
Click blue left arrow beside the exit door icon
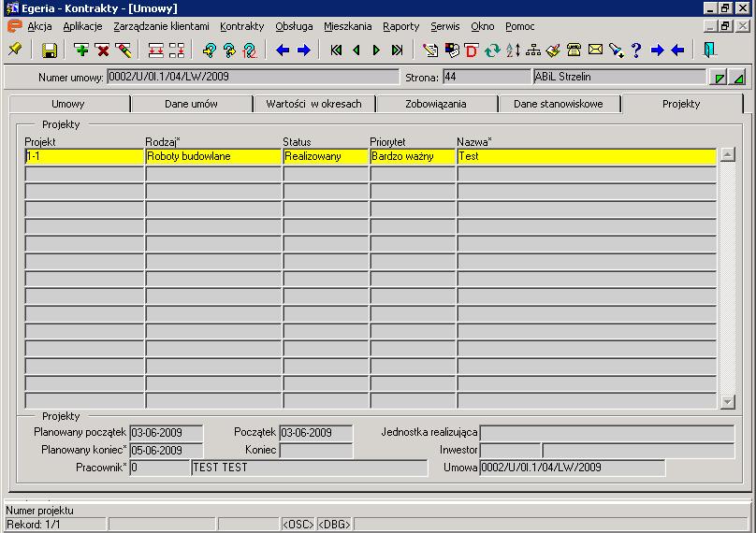point(678,50)
